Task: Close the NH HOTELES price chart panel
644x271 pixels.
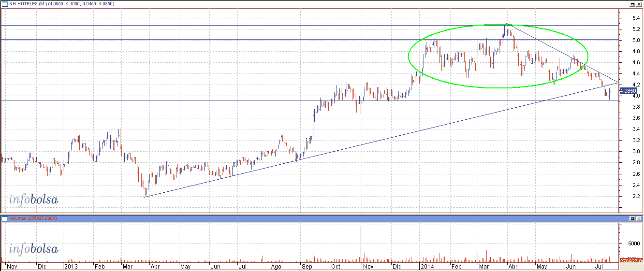Action: [x=638, y=4]
